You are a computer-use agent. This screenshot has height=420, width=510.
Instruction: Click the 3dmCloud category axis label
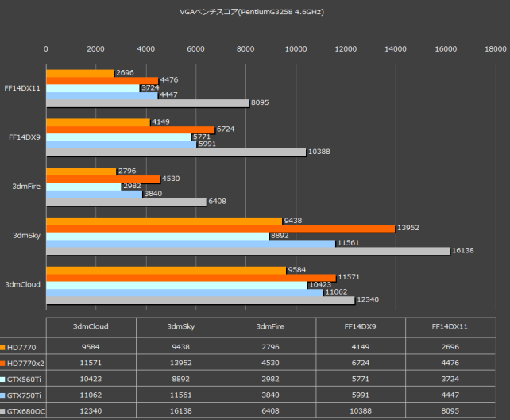click(x=22, y=284)
